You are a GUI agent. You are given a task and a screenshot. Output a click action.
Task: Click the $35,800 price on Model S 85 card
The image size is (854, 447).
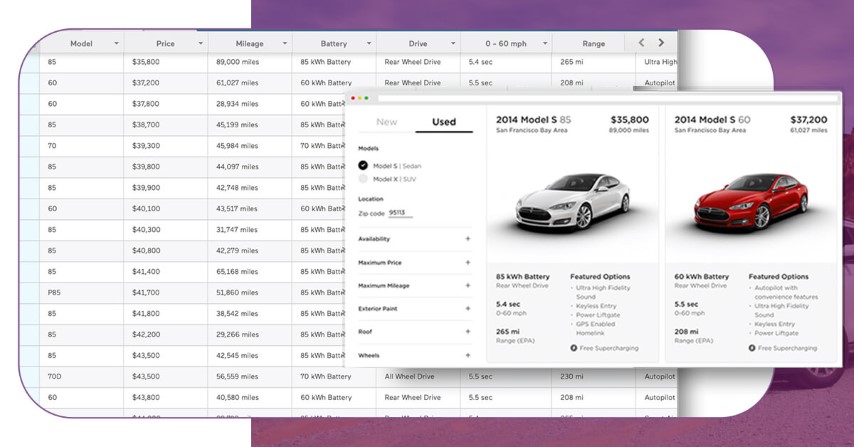click(630, 120)
